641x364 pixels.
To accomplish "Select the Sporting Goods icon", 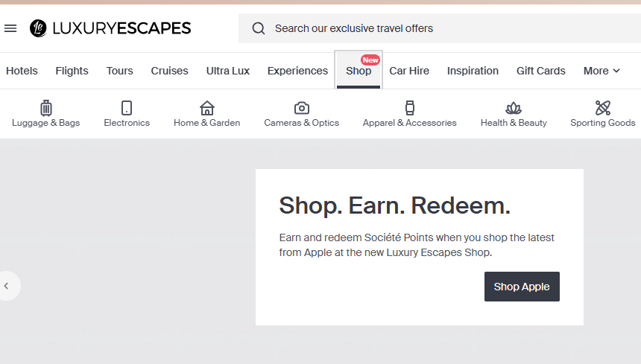I will [603, 108].
